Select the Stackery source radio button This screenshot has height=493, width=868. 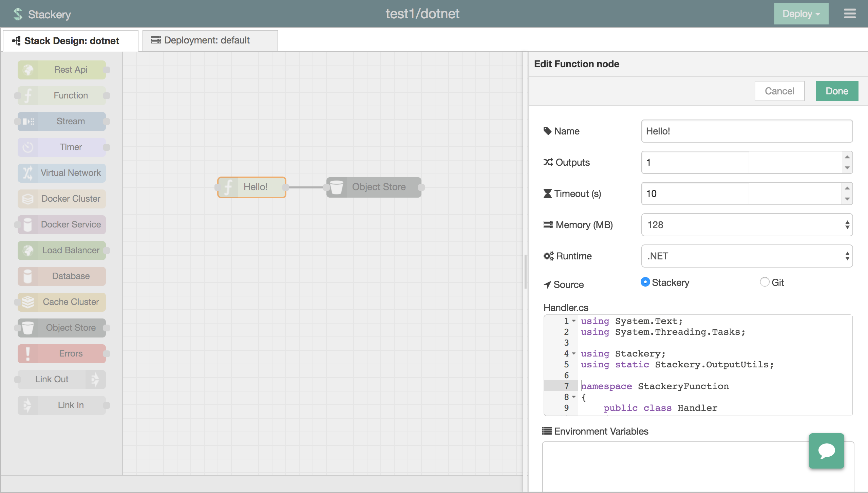click(x=645, y=282)
